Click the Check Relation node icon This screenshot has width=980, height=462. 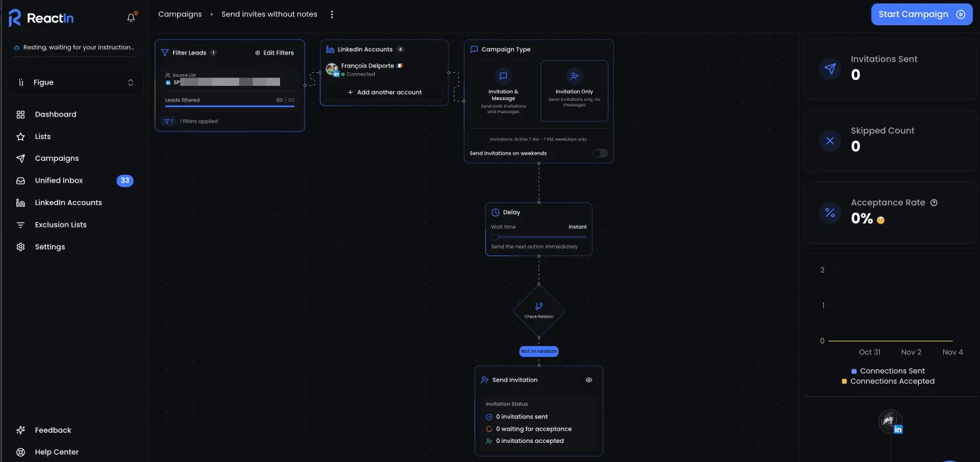(x=538, y=307)
